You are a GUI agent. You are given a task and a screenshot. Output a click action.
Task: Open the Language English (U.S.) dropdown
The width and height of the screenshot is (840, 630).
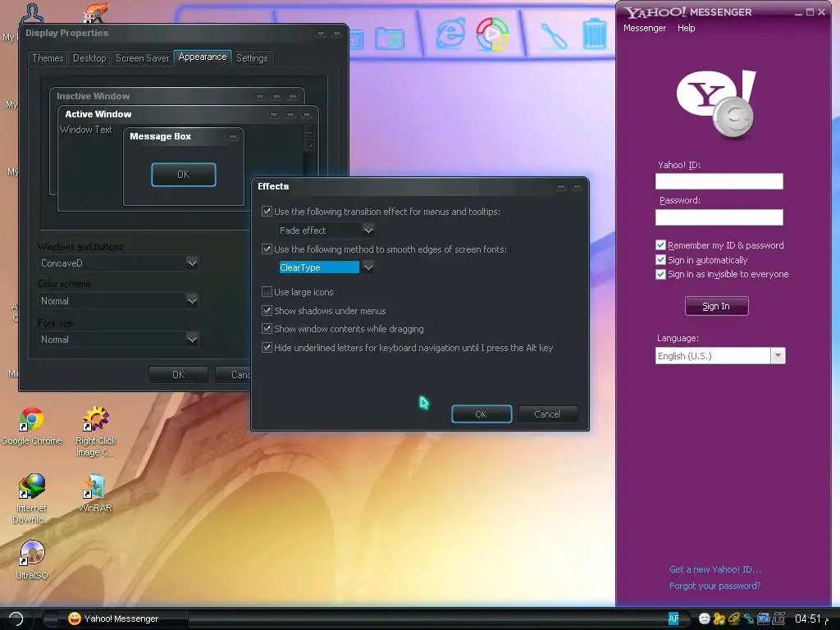778,356
